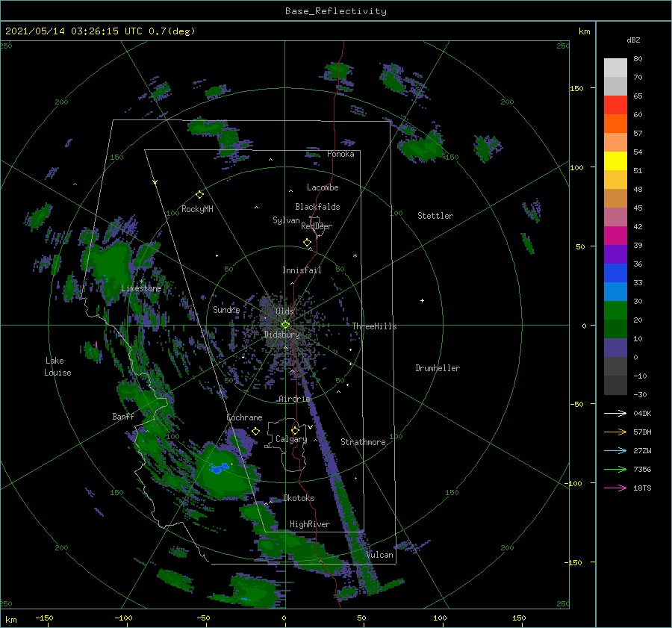
Task: Click the light gray 70 dBZ swatch
Action: coord(615,68)
